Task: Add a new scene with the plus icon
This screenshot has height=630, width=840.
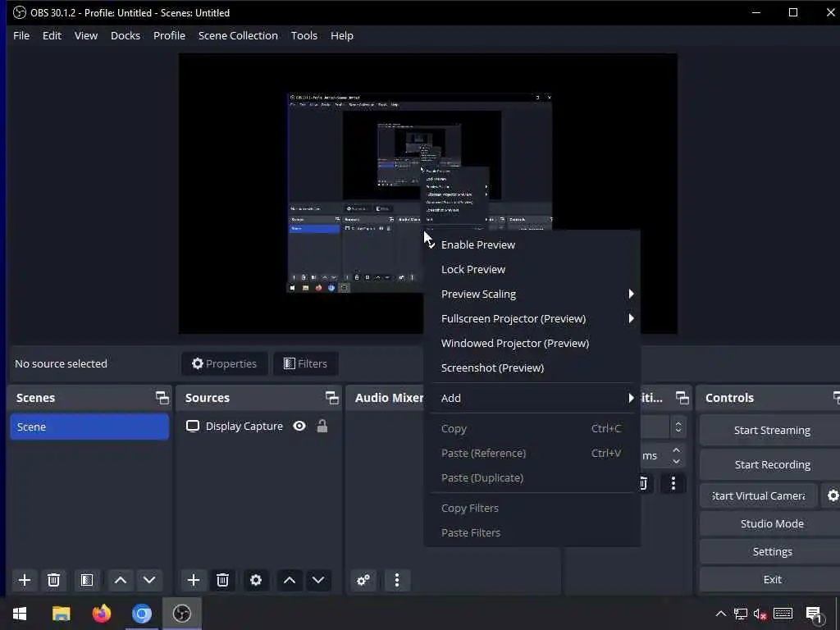Action: coord(24,580)
